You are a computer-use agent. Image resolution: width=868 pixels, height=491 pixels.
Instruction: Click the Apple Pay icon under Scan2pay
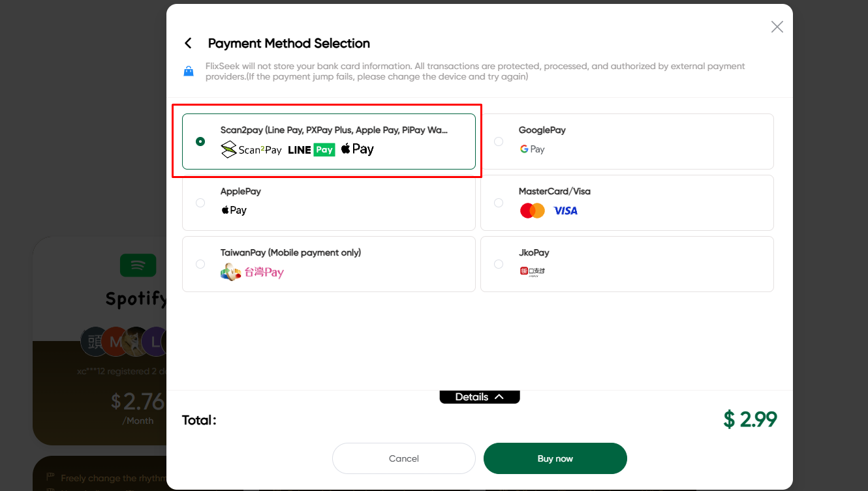coord(357,149)
